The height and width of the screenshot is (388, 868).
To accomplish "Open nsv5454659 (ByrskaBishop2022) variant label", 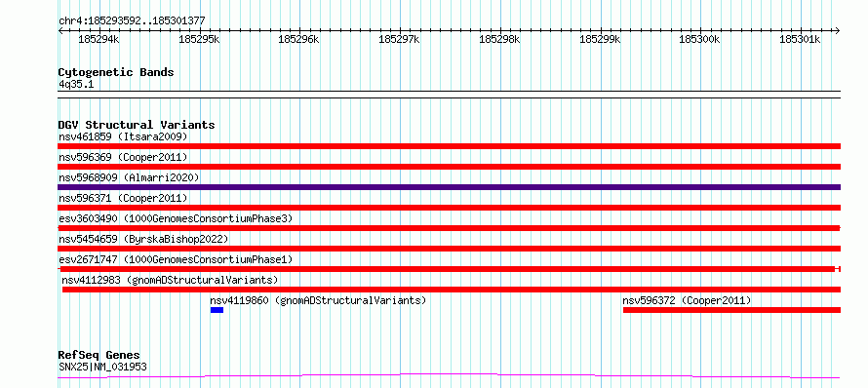I will (x=142, y=239).
